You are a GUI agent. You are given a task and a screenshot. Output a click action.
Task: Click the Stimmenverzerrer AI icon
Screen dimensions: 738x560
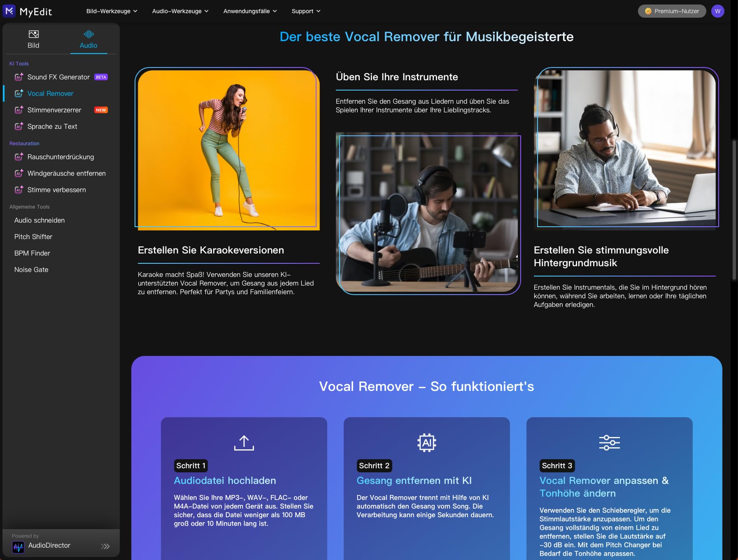[x=19, y=110]
